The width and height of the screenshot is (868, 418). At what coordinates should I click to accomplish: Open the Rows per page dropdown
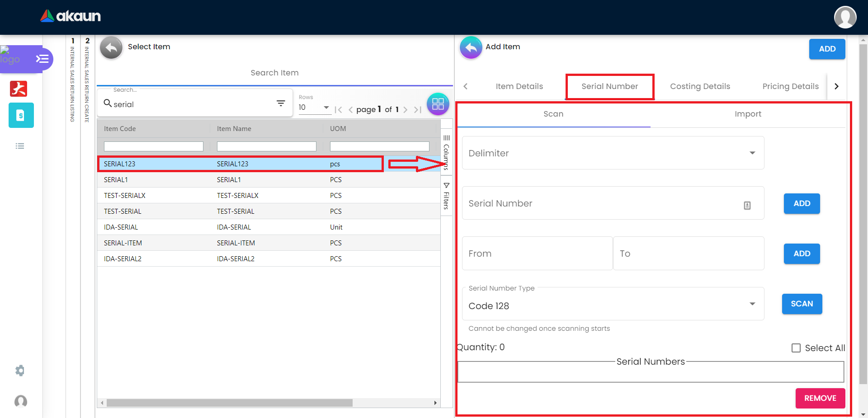[314, 108]
